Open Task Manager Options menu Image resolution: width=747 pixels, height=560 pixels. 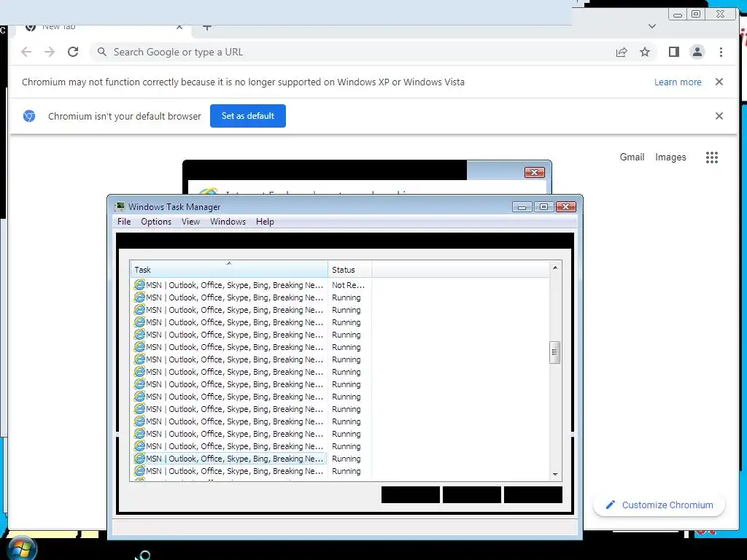(156, 222)
